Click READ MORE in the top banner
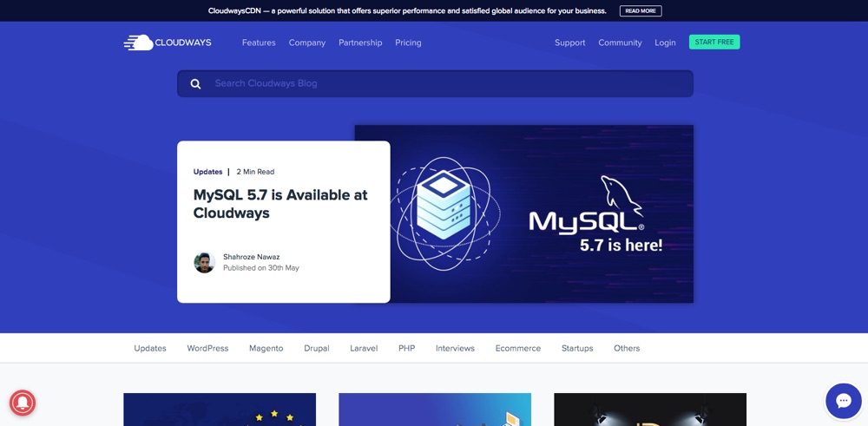 point(641,10)
